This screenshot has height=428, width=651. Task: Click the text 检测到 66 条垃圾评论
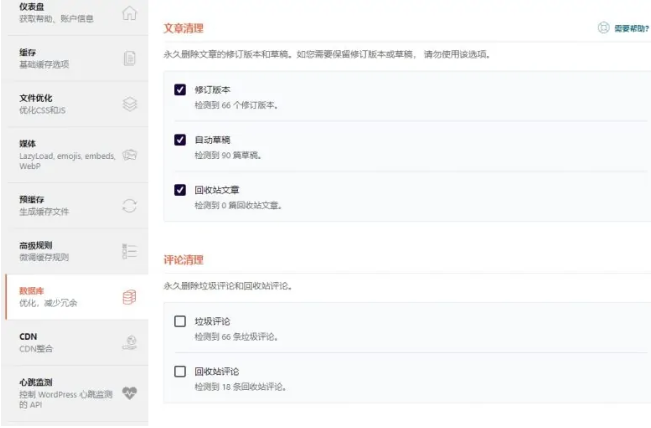236,337
